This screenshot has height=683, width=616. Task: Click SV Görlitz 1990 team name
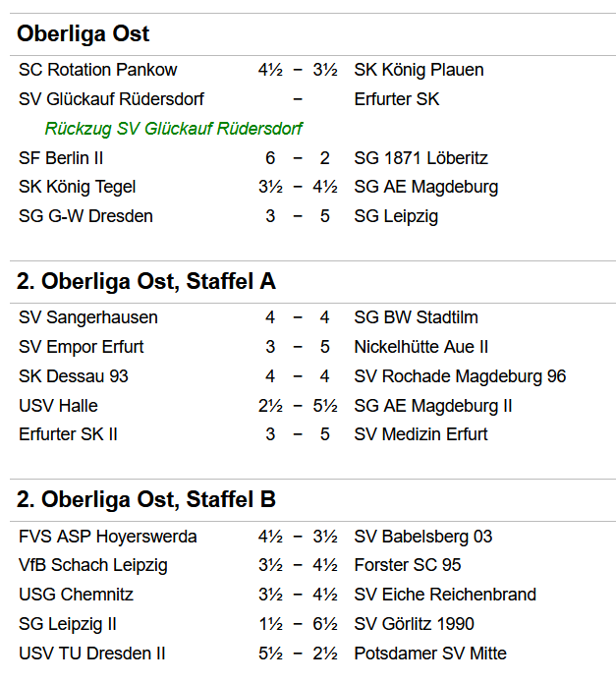414,624
